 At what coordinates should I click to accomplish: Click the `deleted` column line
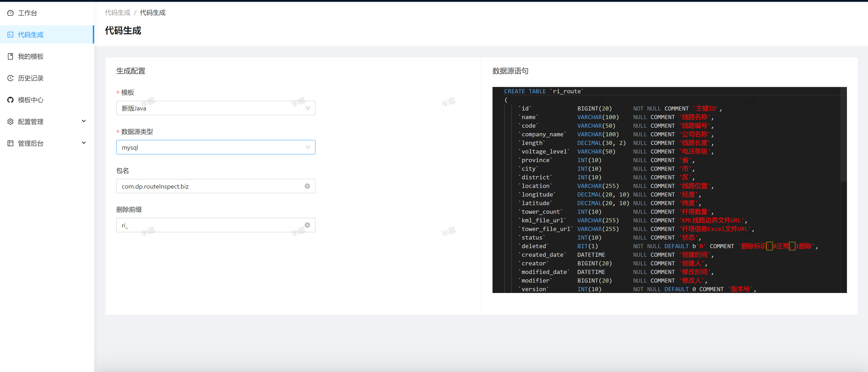pos(668,246)
